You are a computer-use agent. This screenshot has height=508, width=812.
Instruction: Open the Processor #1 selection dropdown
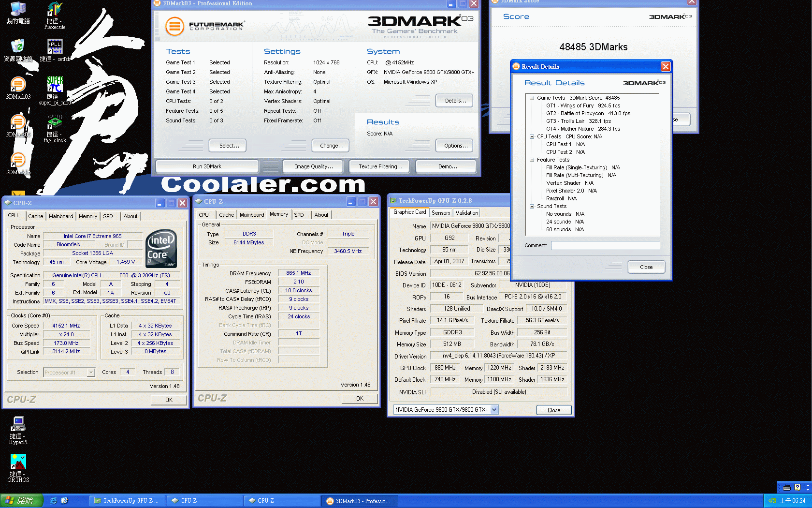tap(90, 373)
